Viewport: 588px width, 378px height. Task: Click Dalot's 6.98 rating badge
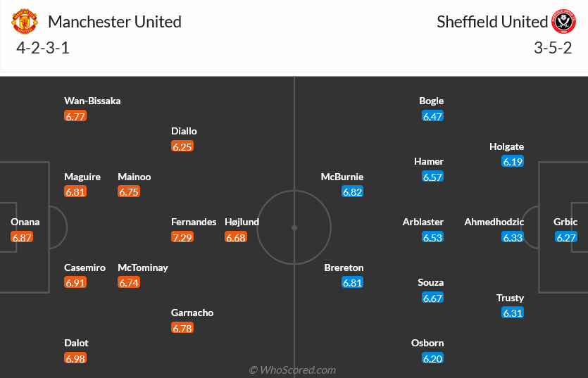click(x=75, y=358)
